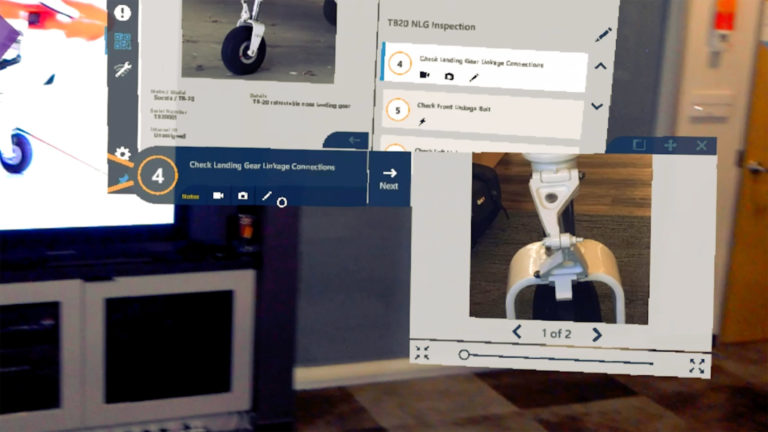
Task: Select step 5 Check Front Linkage Bolt row
Action: 481,113
